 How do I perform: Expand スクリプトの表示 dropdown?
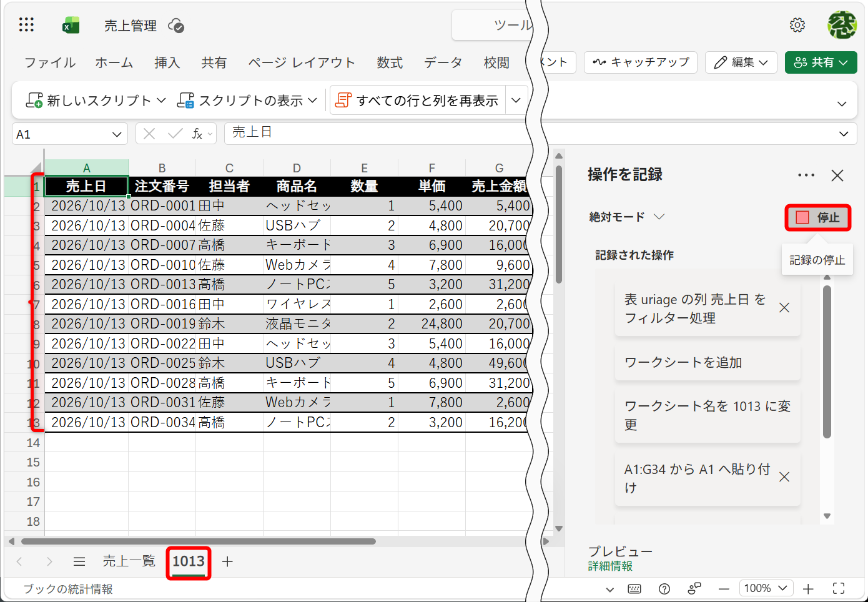(x=313, y=101)
